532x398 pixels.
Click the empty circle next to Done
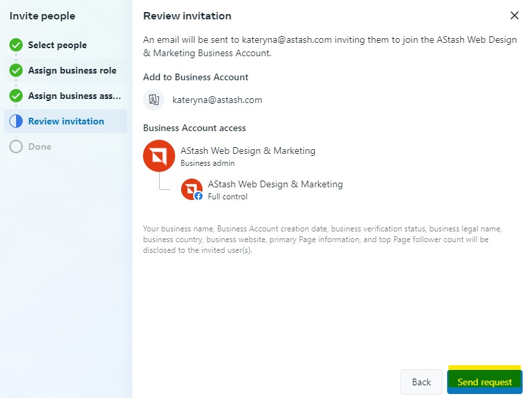[16, 146]
